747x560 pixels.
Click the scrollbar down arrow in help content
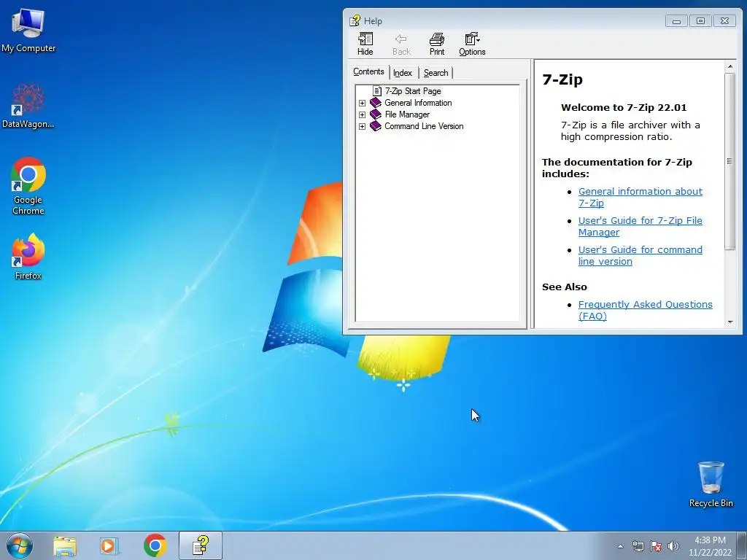pos(729,322)
